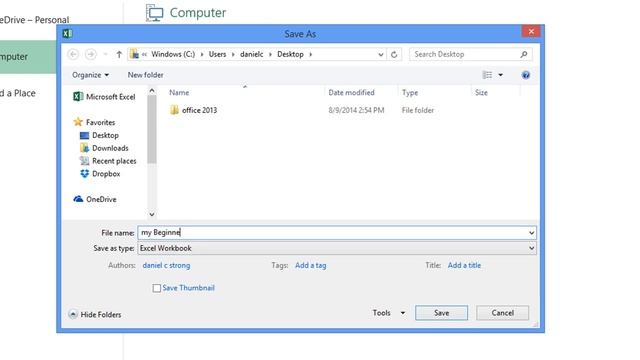Expand the Windows (C:) breadcrumb chevron

pyautogui.click(x=202, y=54)
